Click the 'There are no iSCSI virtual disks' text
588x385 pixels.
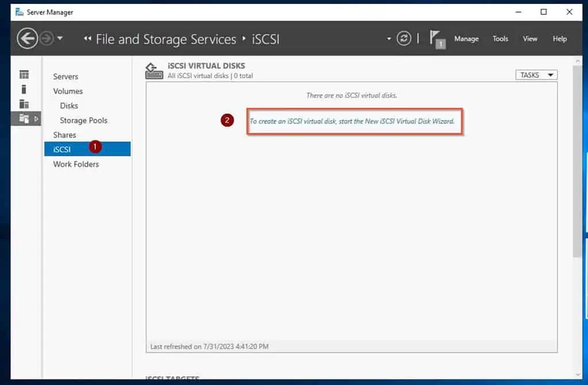click(351, 95)
